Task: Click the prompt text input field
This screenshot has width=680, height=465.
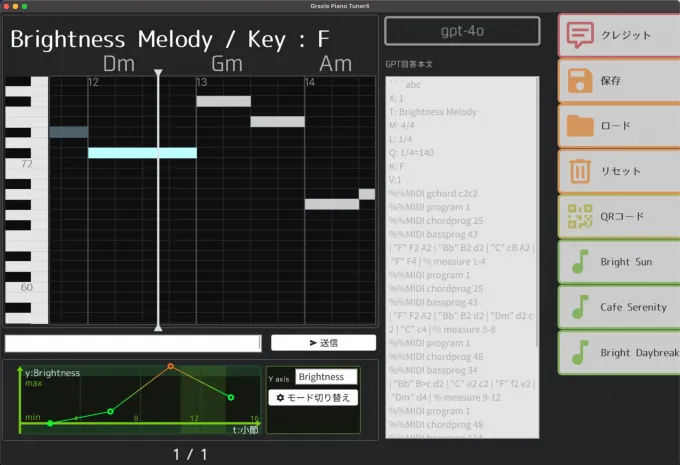Action: point(132,343)
